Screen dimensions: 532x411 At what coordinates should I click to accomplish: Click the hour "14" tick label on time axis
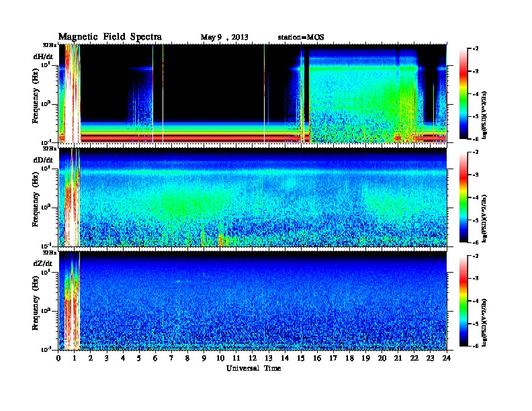click(285, 359)
